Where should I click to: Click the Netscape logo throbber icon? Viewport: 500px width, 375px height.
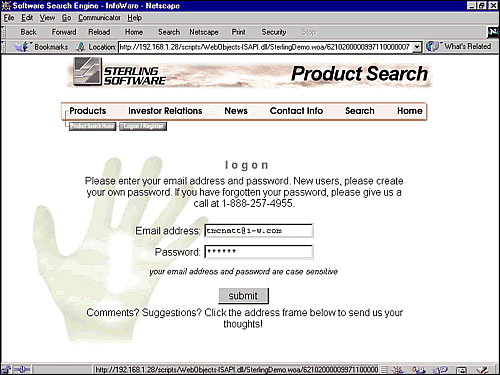pos(493,32)
